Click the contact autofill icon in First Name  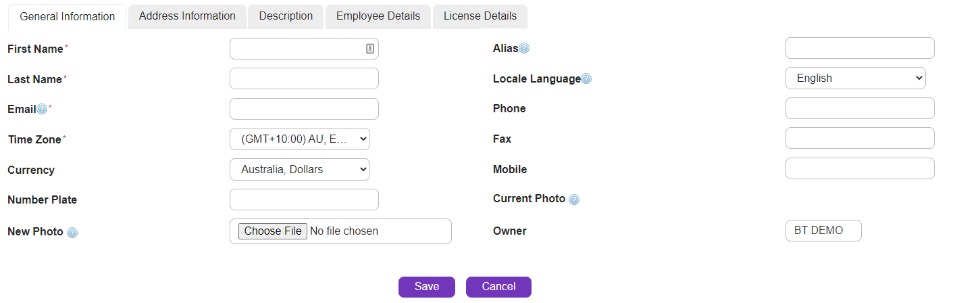(x=370, y=49)
